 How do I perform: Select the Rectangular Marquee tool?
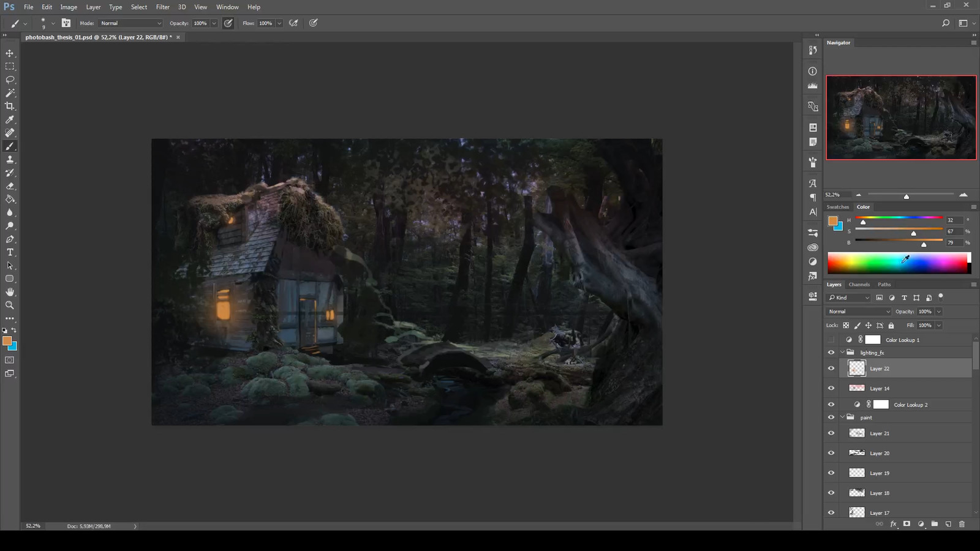click(10, 66)
